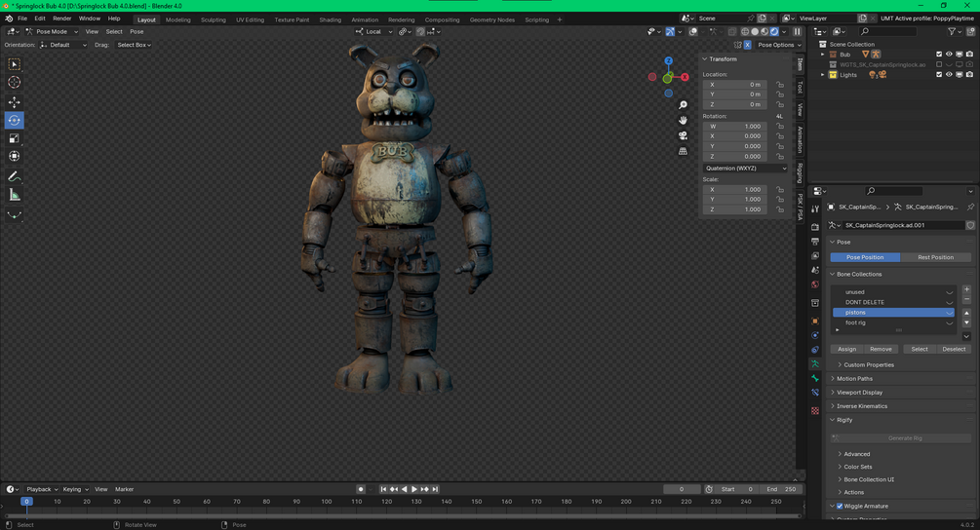Open the Bone properties tab icon
980x530 pixels.
tap(815, 378)
